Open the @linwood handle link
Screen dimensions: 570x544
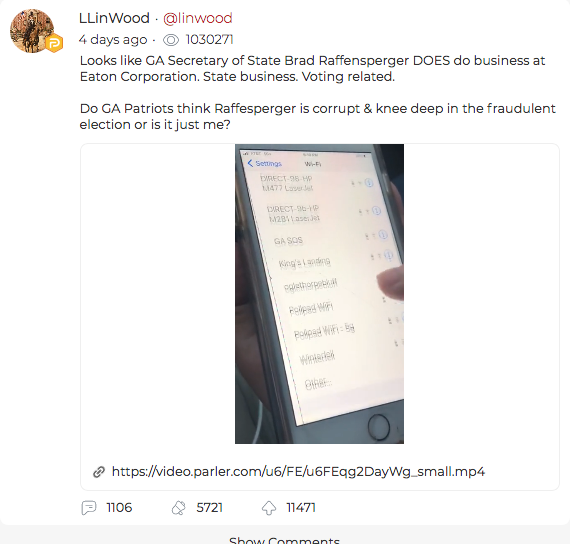point(198,18)
